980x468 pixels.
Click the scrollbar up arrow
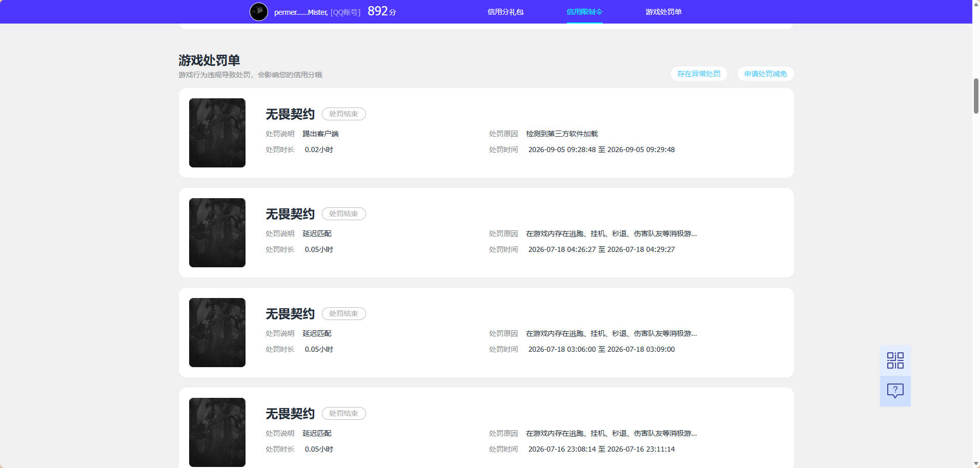[976, 4]
